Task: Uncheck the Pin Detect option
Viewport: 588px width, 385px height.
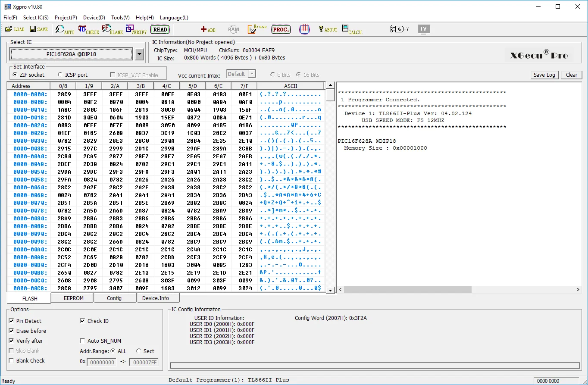Action: point(12,321)
